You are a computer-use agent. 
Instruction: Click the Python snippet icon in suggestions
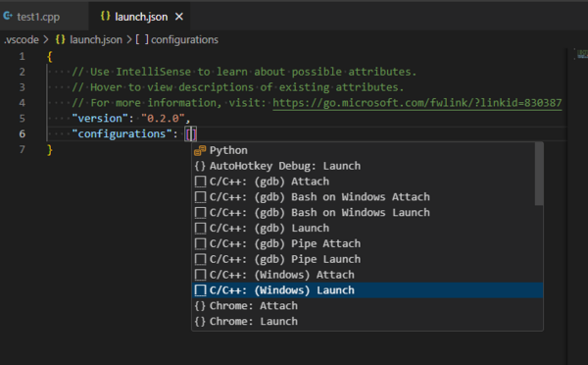[x=200, y=150]
